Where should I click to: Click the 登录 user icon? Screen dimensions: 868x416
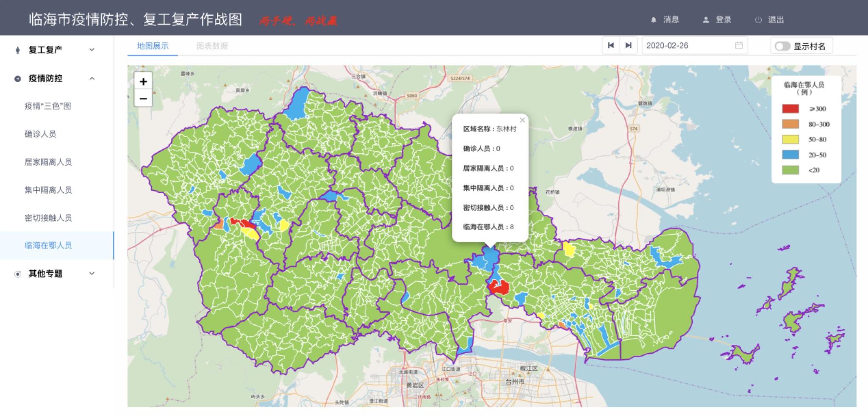[x=706, y=20]
